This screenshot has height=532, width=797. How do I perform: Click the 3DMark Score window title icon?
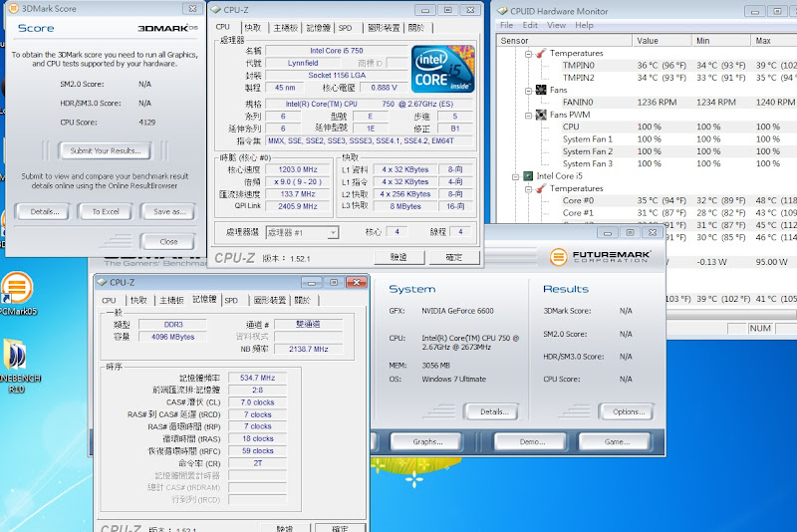14,9
